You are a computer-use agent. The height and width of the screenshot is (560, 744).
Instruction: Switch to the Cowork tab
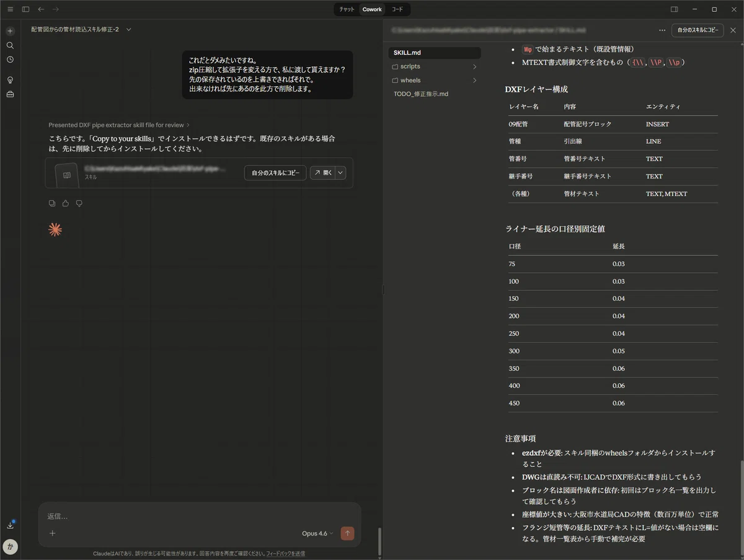372,9
